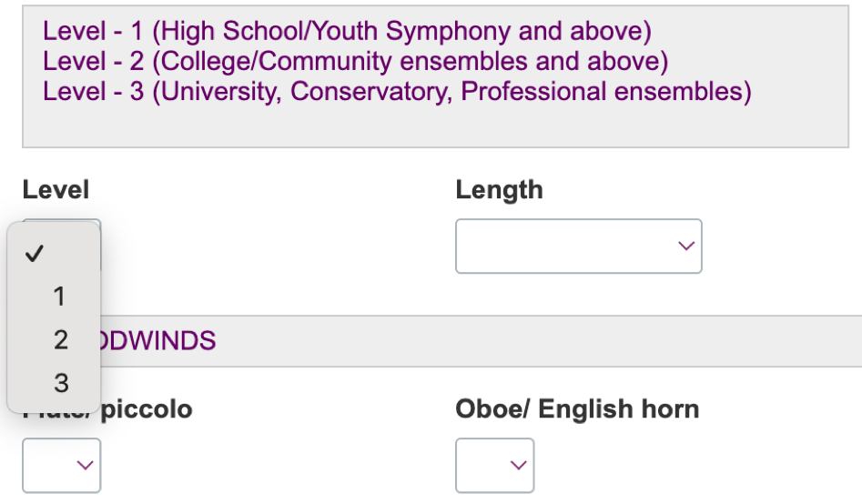Click the High School/Youth Symphony level description
This screenshot has height=504, width=862.
pos(347,32)
